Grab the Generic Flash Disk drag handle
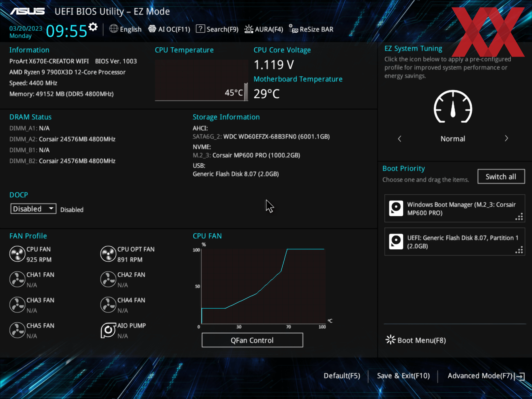The image size is (532, 399). [519, 250]
